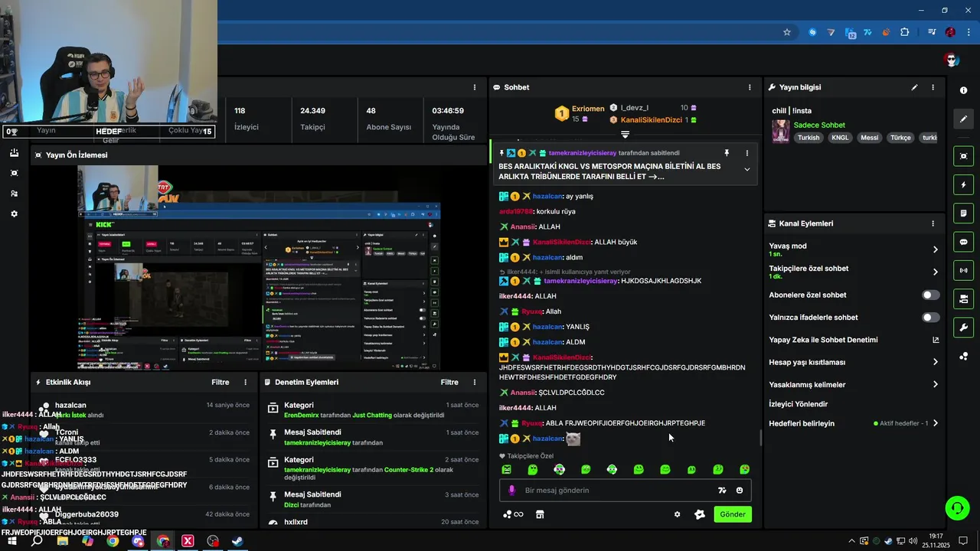Open Yayın bilgisi panel three-dot menu
Image resolution: width=980 pixels, height=551 pixels.
[933, 87]
